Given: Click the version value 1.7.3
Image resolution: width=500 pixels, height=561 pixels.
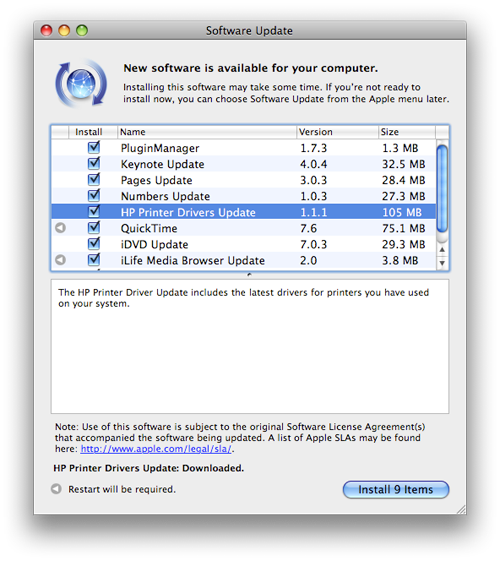Looking at the screenshot, I should coord(314,148).
